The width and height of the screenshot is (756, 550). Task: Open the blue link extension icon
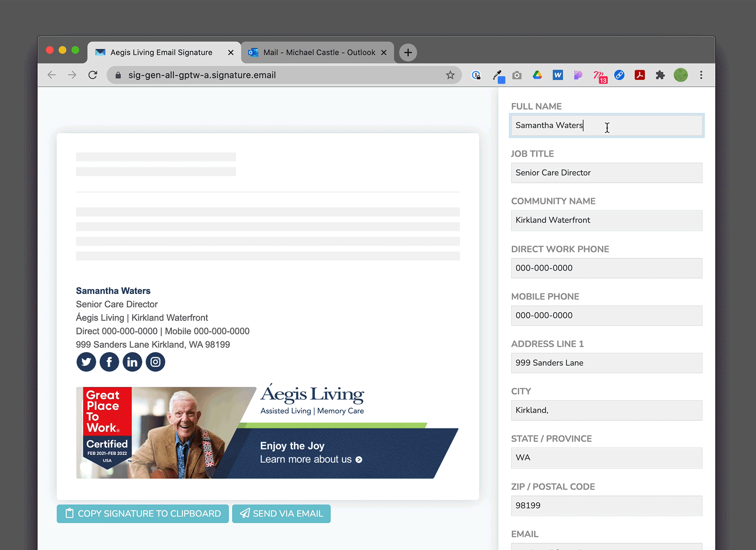(619, 75)
